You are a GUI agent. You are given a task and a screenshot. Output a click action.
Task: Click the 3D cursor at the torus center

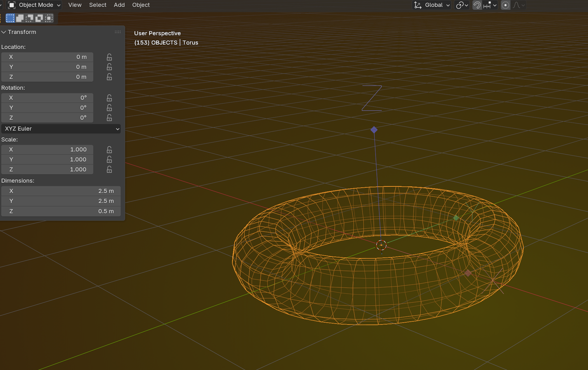click(381, 245)
